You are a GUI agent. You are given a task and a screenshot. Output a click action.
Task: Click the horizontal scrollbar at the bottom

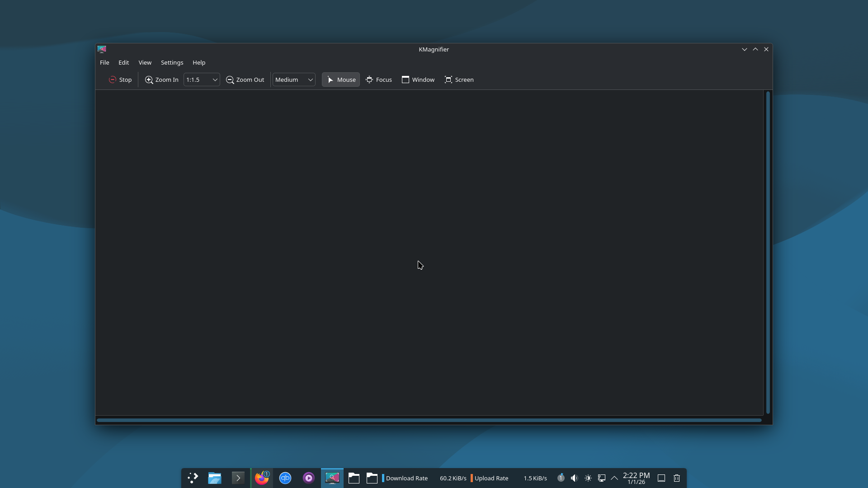coord(429,420)
